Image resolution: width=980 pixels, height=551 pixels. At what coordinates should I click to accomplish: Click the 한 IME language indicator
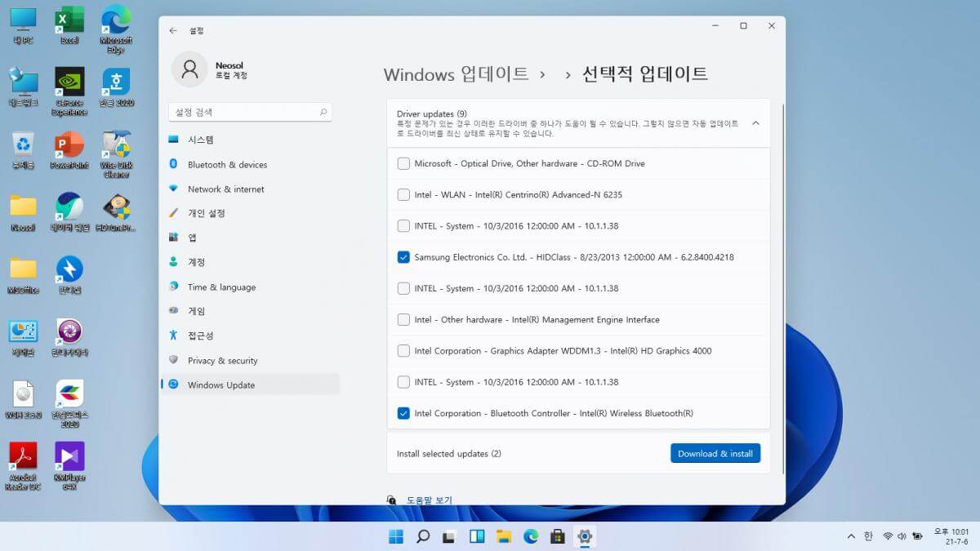tap(868, 536)
